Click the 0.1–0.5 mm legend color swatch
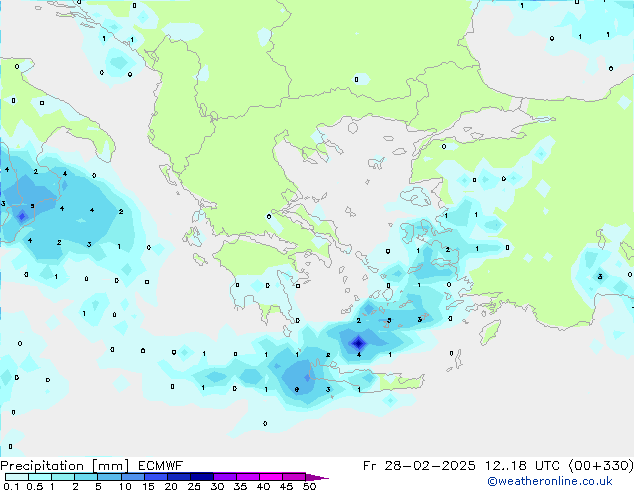Screen dimensions: 634x490 pyautogui.click(x=17, y=477)
